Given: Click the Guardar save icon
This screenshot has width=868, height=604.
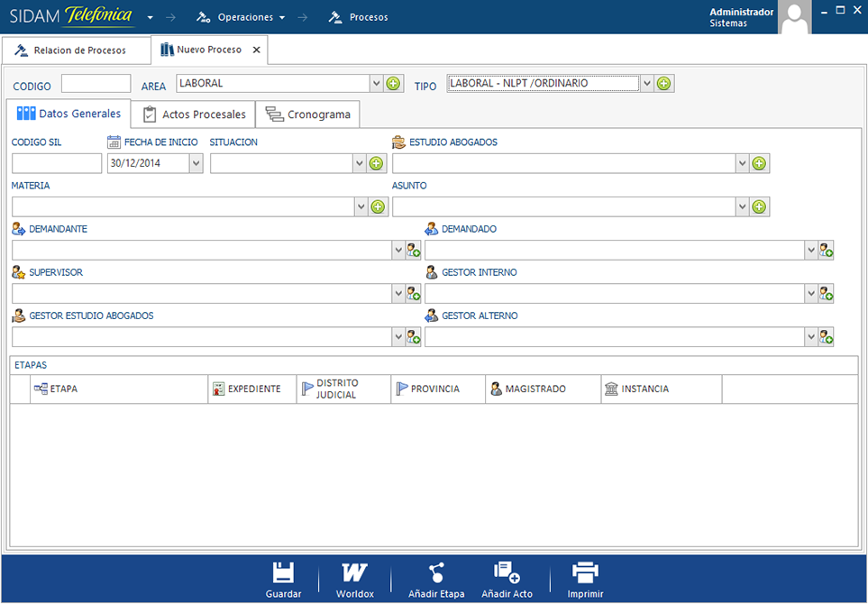Looking at the screenshot, I should [283, 573].
